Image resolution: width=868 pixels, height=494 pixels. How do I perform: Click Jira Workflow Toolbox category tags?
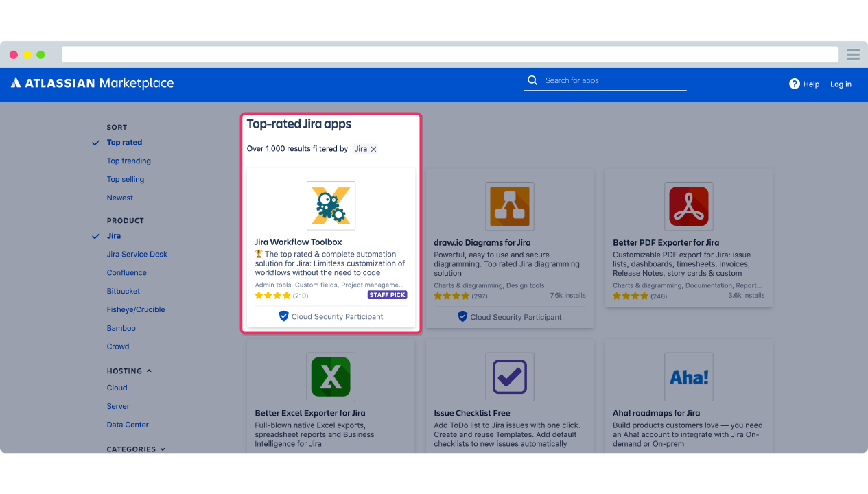(x=329, y=285)
